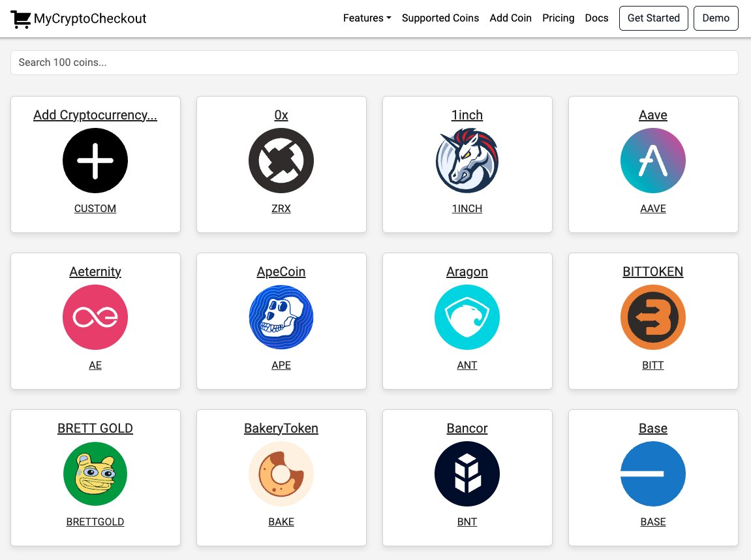
Task: Focus the Search 100 coins field
Action: (x=375, y=63)
